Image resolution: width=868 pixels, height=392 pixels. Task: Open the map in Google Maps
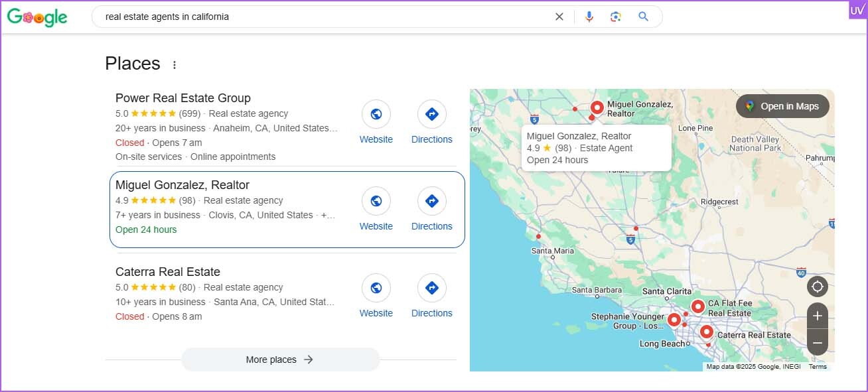click(782, 106)
